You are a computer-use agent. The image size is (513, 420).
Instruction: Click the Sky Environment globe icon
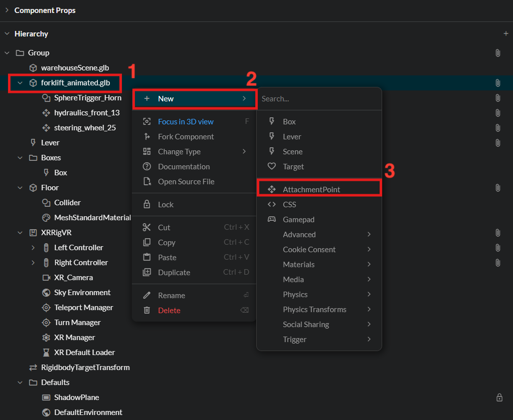[46, 292]
